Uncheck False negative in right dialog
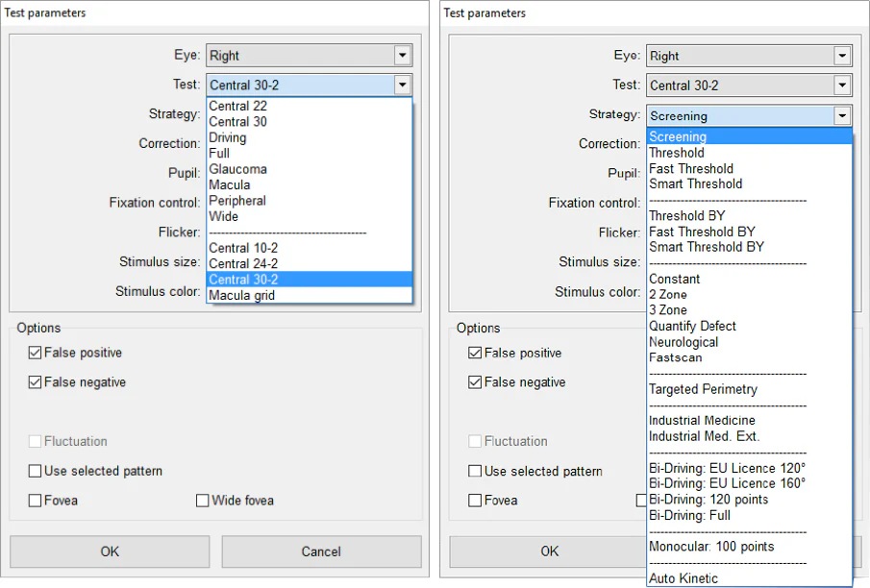This screenshot has height=588, width=870. [475, 382]
